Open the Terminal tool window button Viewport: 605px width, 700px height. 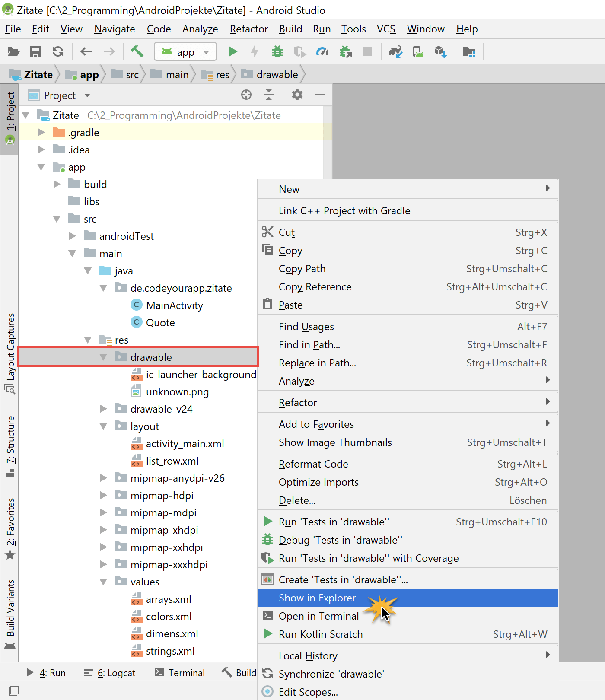coord(180,673)
